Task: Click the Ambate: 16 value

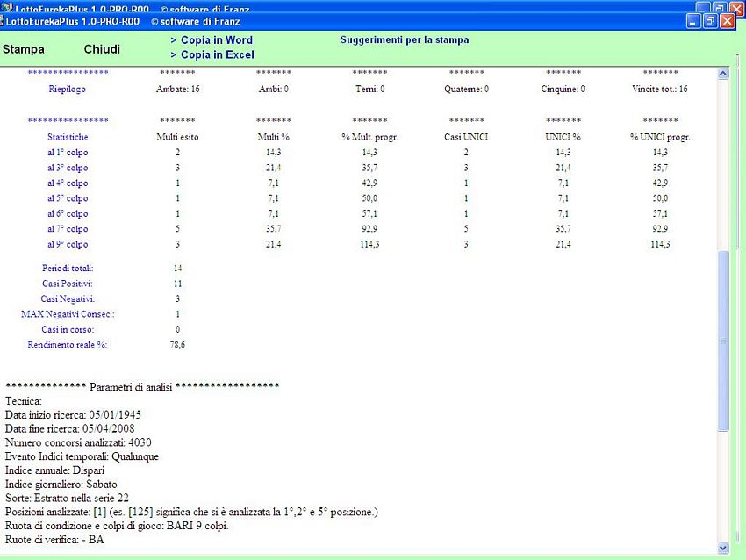Action: pos(178,89)
